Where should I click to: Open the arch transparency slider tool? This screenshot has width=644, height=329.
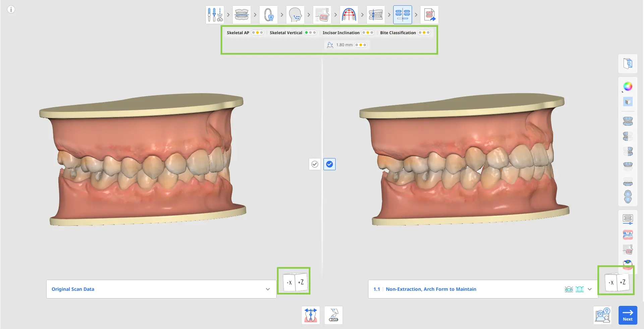tap(628, 219)
